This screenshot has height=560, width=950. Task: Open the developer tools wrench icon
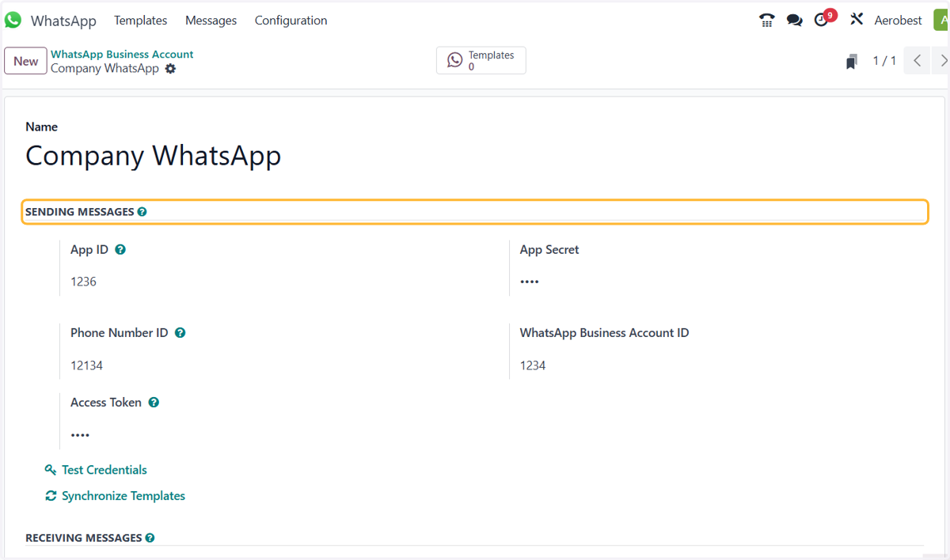[857, 20]
